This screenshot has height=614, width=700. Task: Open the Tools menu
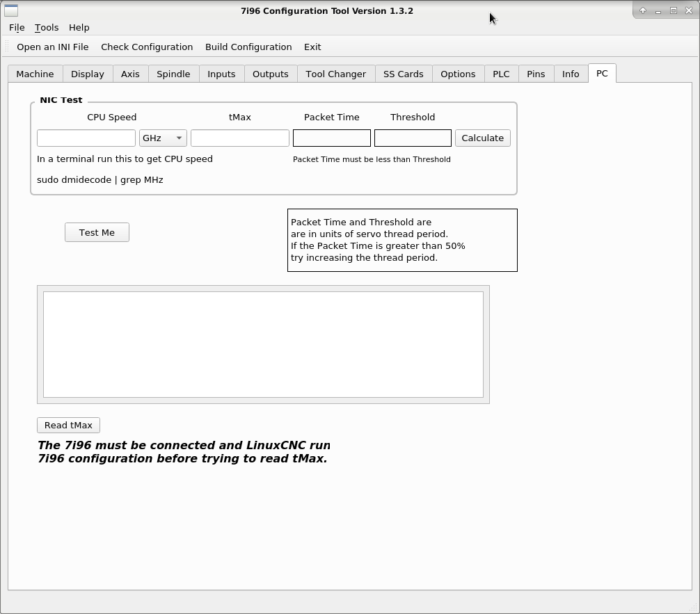(47, 28)
